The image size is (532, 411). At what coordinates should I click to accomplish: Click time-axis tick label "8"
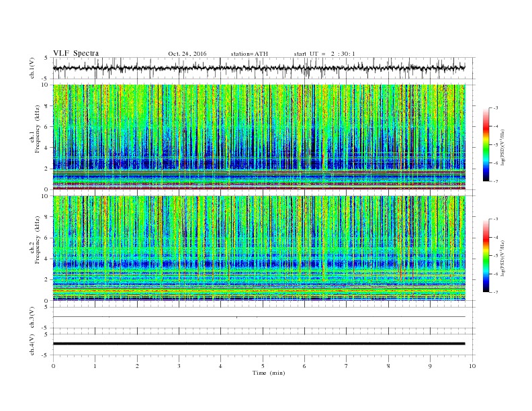(x=388, y=366)
